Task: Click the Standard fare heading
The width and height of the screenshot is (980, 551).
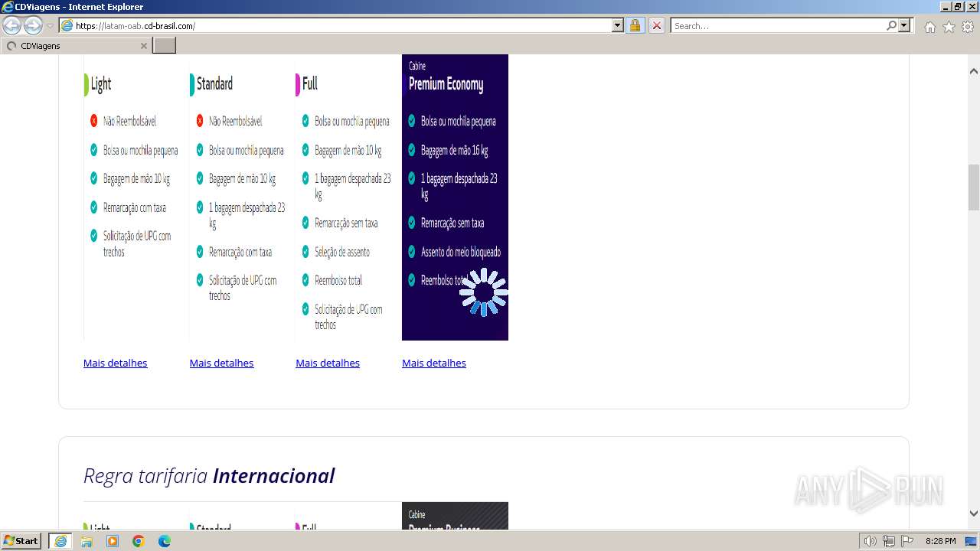Action: click(x=214, y=84)
